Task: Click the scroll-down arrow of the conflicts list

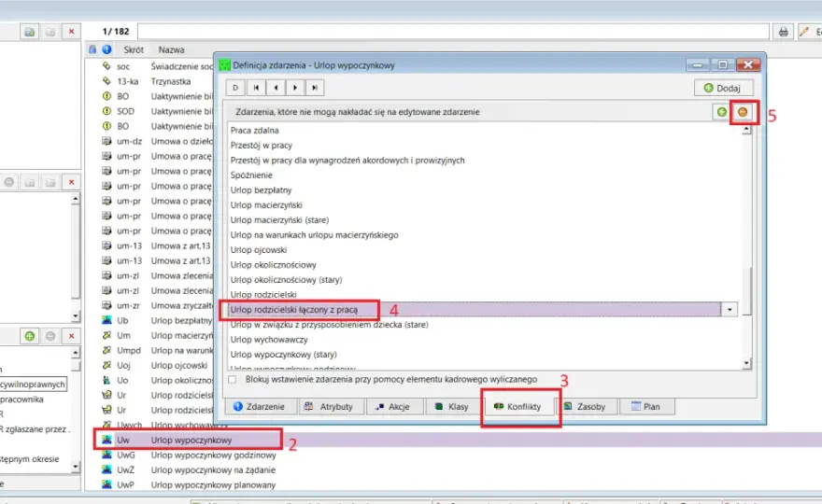Action: coord(746,363)
